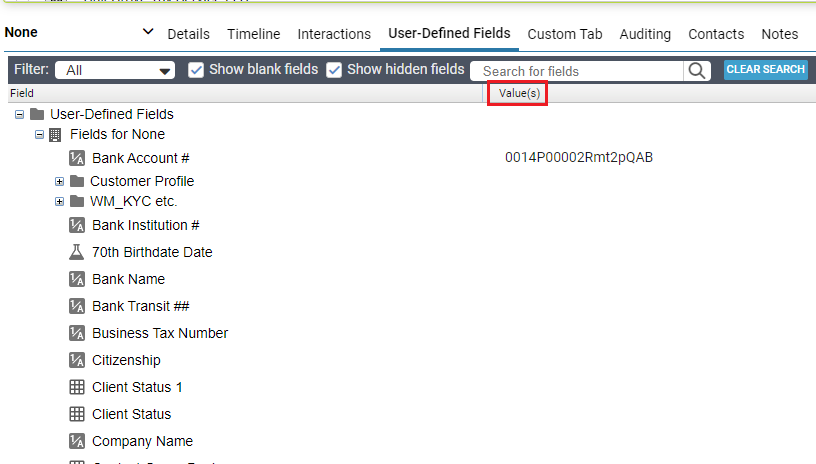Click the CLEAR SEARCH button
The height and width of the screenshot is (464, 816).
coord(766,70)
